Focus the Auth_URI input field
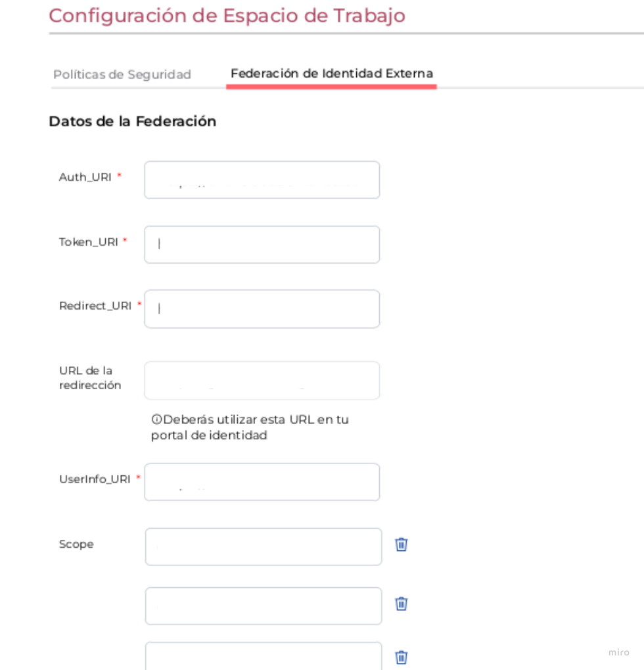 click(262, 179)
